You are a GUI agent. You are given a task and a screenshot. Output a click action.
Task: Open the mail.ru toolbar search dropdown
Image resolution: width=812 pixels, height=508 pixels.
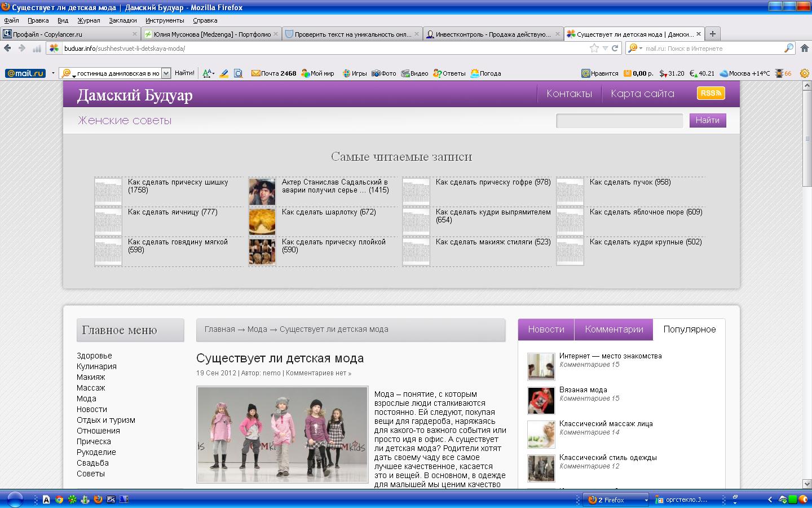(166, 73)
